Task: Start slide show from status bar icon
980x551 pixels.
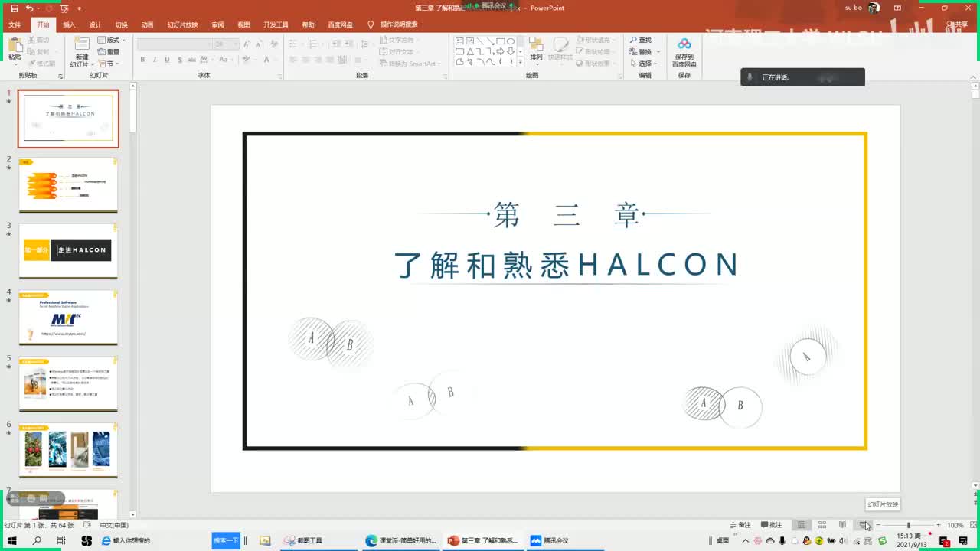Action: [863, 525]
